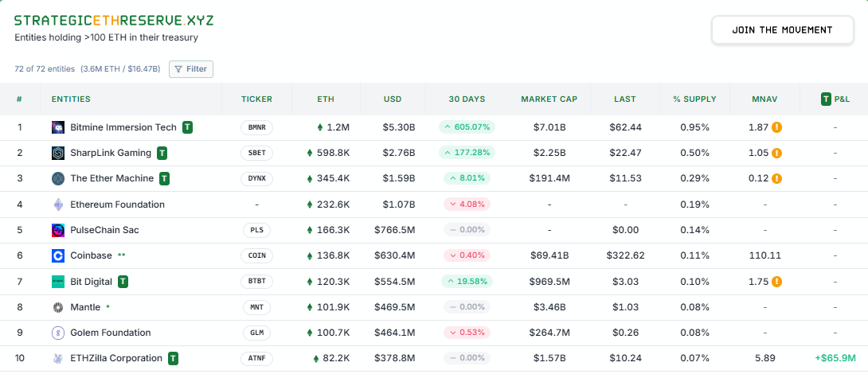Click the 0.95% supply cell
868x374 pixels.
click(694, 127)
